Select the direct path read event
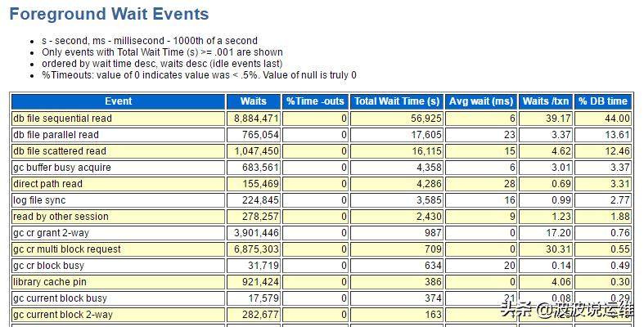The width and height of the screenshot is (644, 327). tap(47, 184)
